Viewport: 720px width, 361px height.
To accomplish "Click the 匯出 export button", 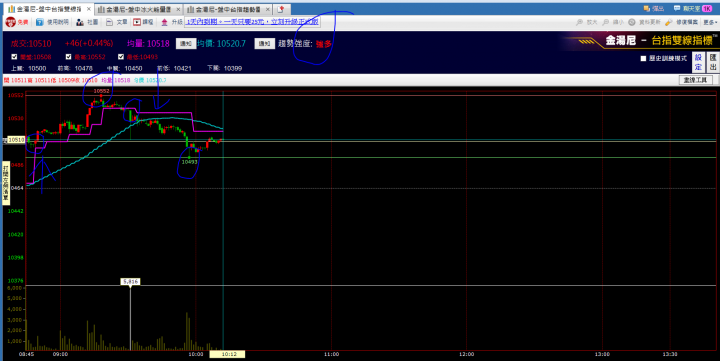I will [x=713, y=62].
